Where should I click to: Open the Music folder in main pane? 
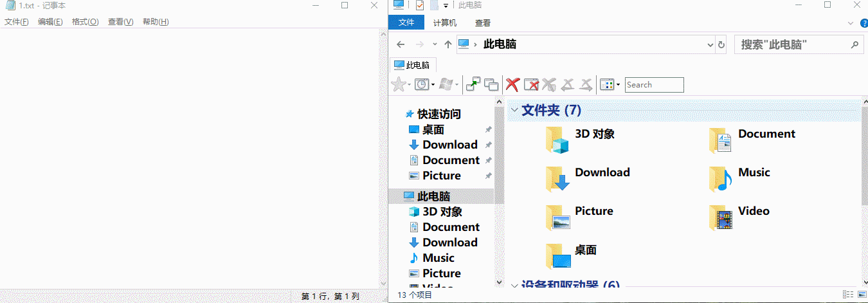point(754,172)
